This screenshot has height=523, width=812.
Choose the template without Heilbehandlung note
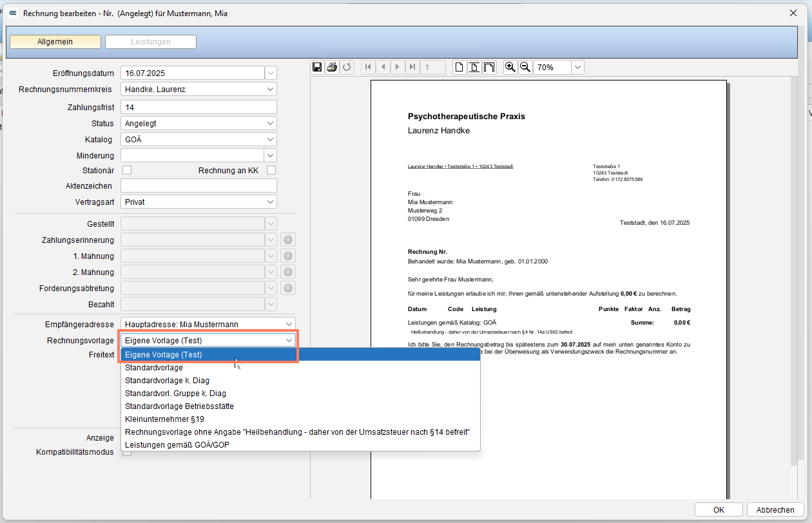300,432
